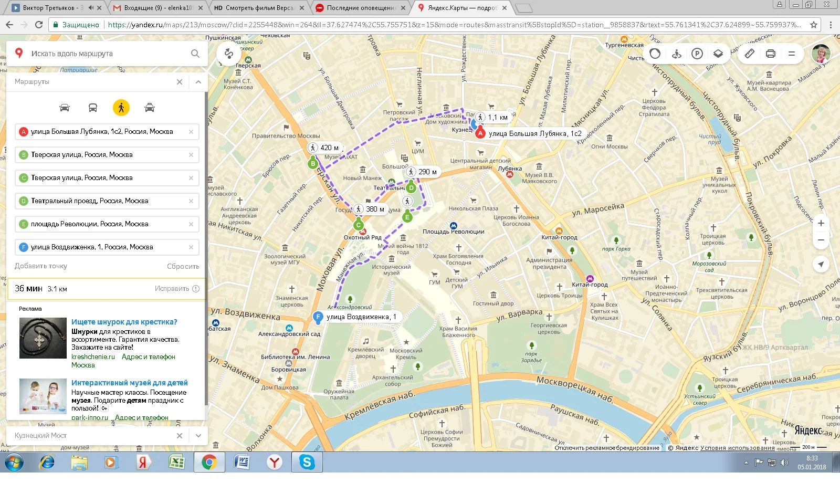Click the print map icon

point(771,54)
